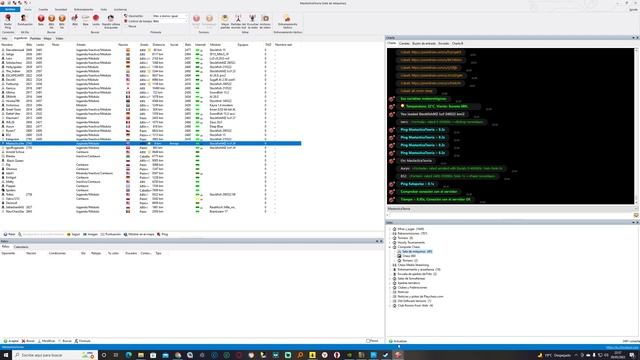Viewport: 640px width, 360px height.
Task: Click Aceptar in the Retos panel
Action: pos(11,341)
